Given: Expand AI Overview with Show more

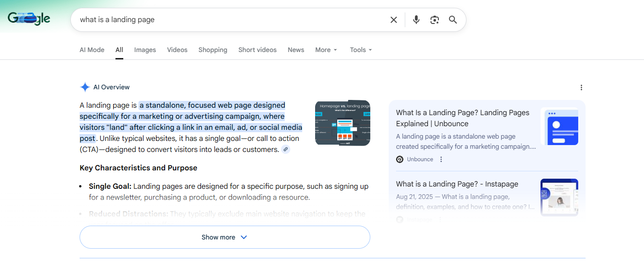Looking at the screenshot, I should pos(224,237).
